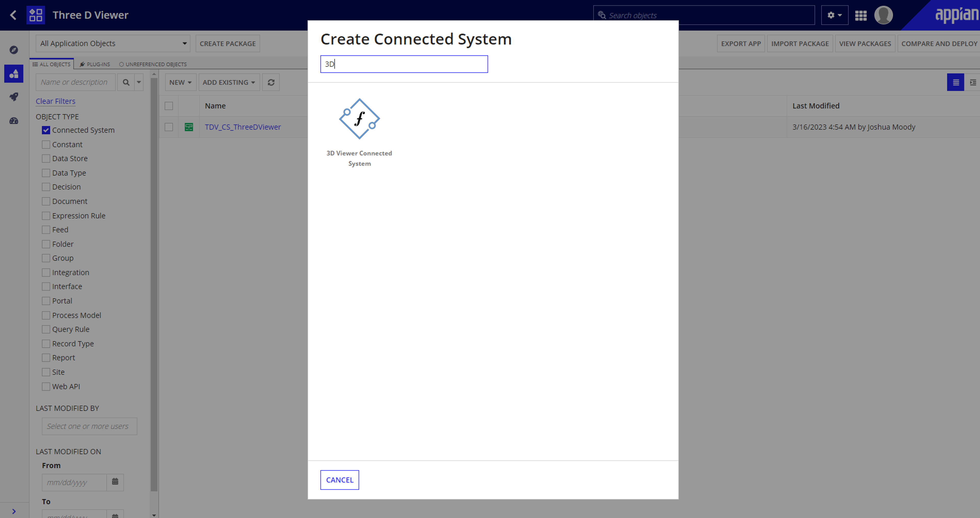Viewport: 980px width, 518px height.
Task: Switch to UNREFERENCED OBJECTS tab
Action: coord(153,64)
